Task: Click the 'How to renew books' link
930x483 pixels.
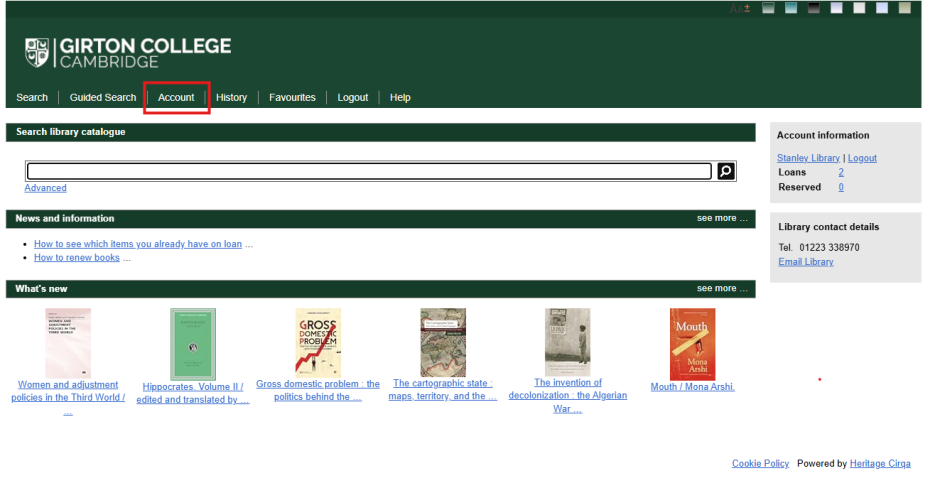Action: click(77, 257)
